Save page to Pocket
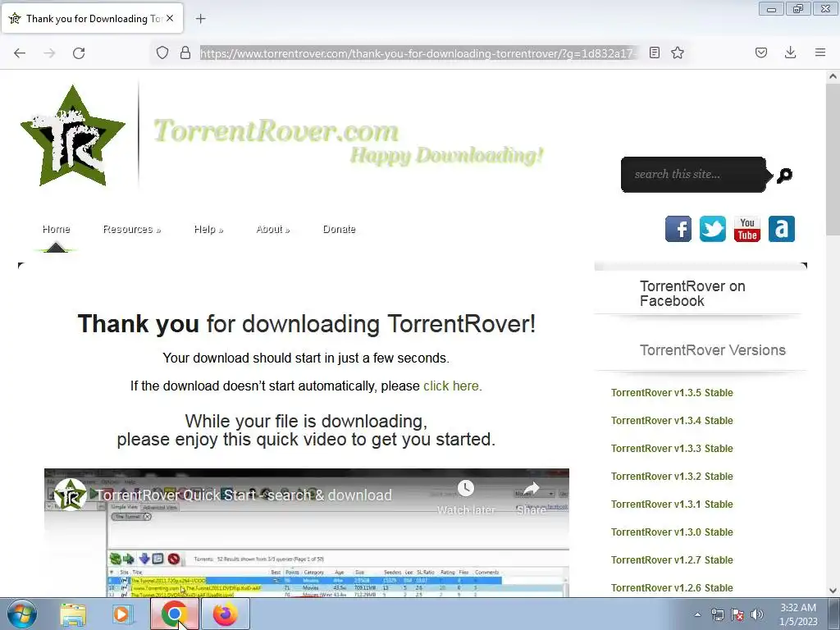The image size is (840, 630). pos(761,52)
